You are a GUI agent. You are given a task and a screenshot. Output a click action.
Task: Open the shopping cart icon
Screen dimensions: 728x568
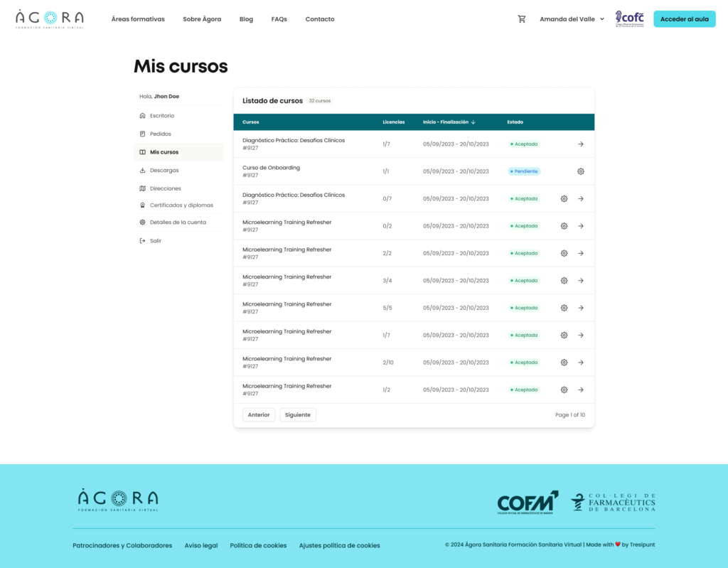pyautogui.click(x=522, y=19)
